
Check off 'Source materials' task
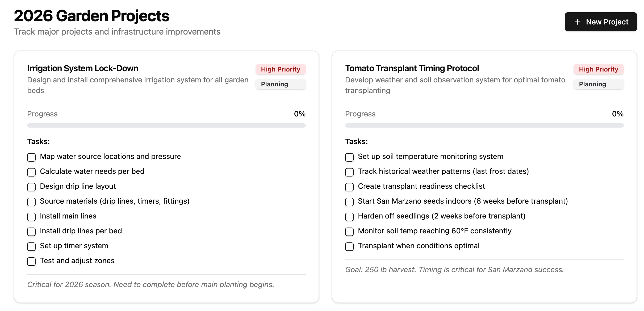click(x=31, y=202)
